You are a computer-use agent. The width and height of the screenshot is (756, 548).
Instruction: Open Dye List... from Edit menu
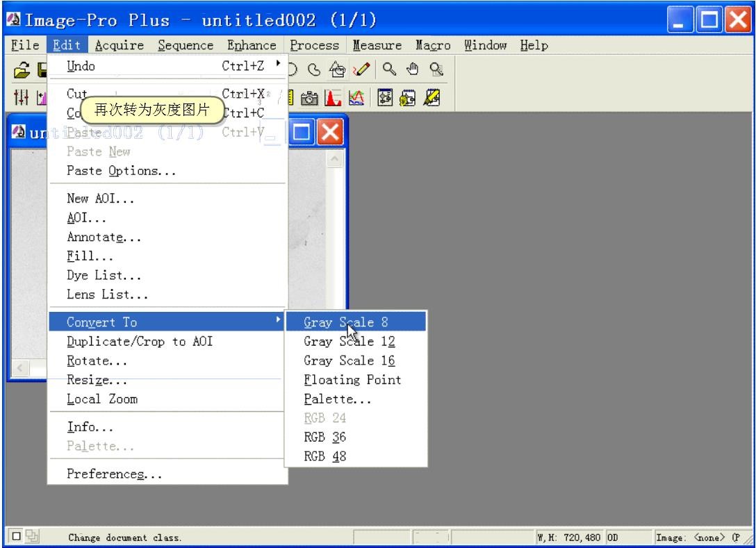(x=167, y=275)
